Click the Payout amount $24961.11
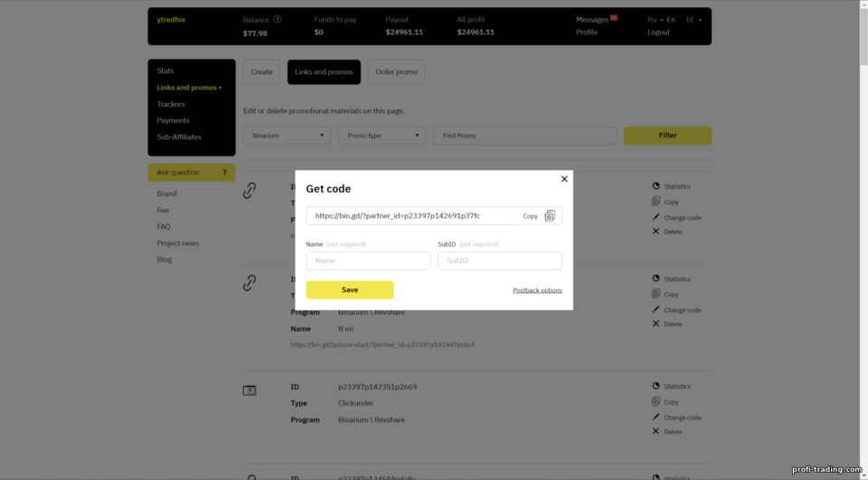The width and height of the screenshot is (868, 480). tap(404, 33)
